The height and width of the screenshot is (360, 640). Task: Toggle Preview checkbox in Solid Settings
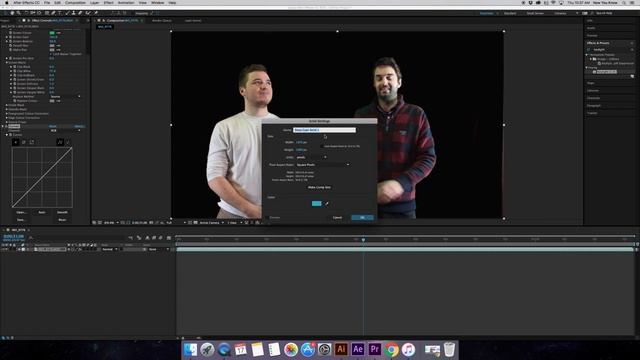point(268,218)
